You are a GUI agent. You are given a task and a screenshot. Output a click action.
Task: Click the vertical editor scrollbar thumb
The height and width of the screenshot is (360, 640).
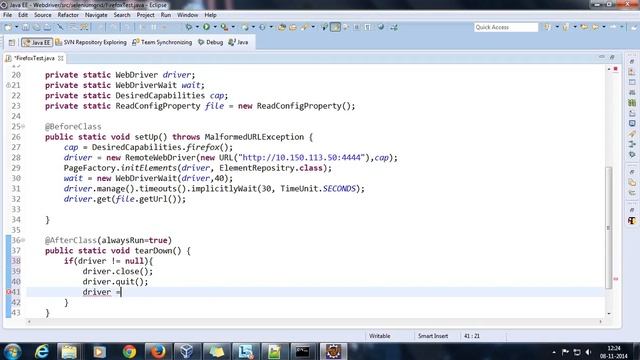click(x=609, y=227)
